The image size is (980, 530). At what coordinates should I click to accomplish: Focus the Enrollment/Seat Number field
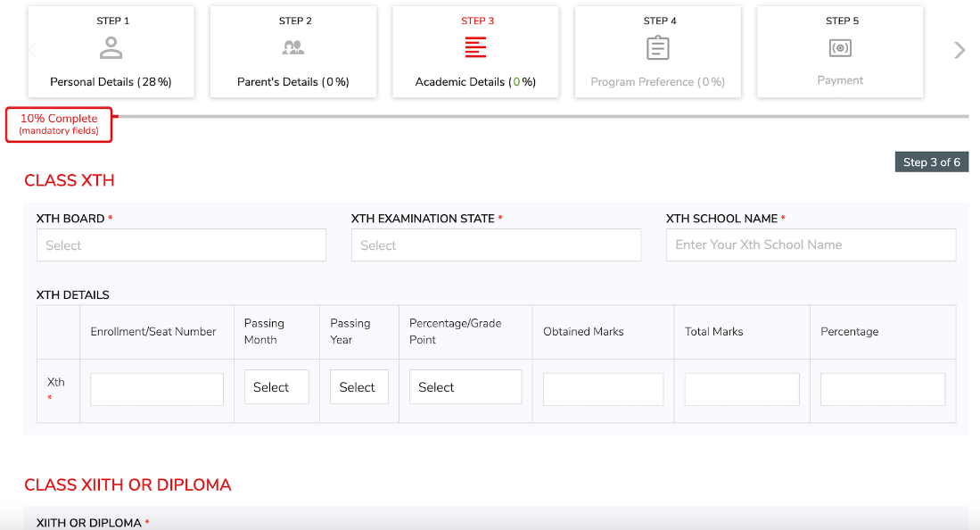[x=157, y=389]
